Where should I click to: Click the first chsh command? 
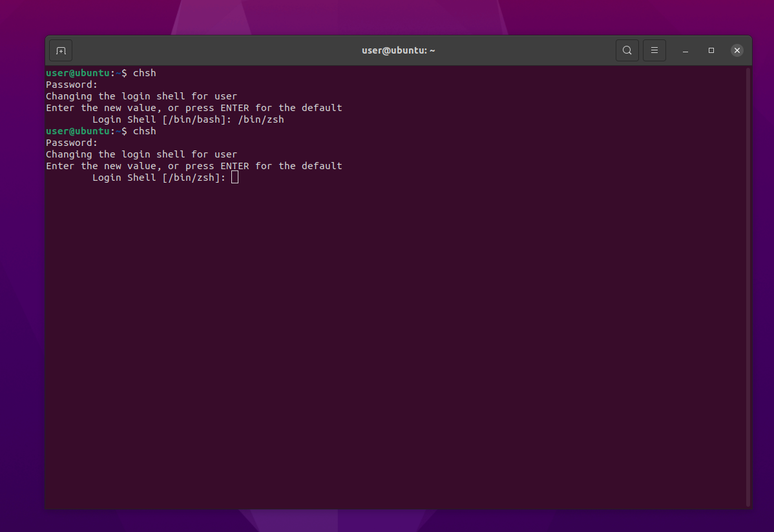pos(144,73)
